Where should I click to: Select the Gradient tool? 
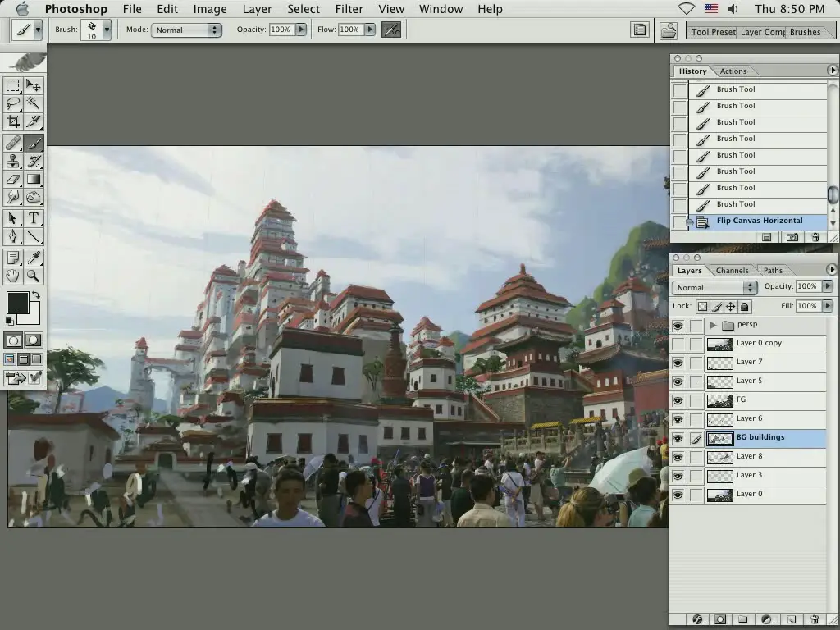pyautogui.click(x=33, y=180)
